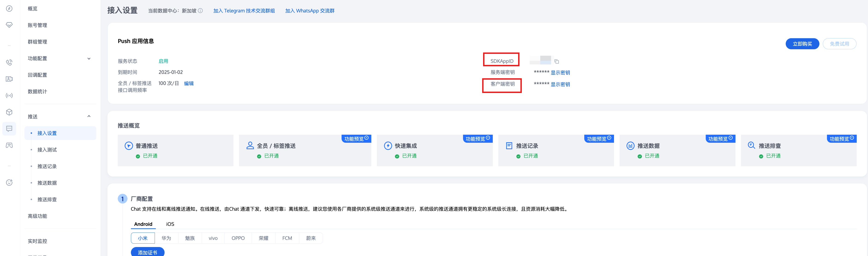Viewport: 868px width, 256px height.
Task: Click the cube package icon in sidebar
Action: (9, 112)
